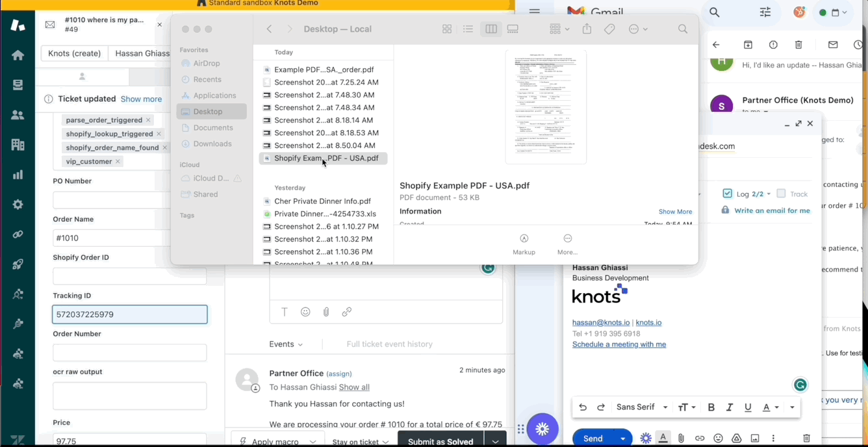Open Reporting bar chart icon in sidebar
This screenshot has height=447, width=868.
pos(18,175)
